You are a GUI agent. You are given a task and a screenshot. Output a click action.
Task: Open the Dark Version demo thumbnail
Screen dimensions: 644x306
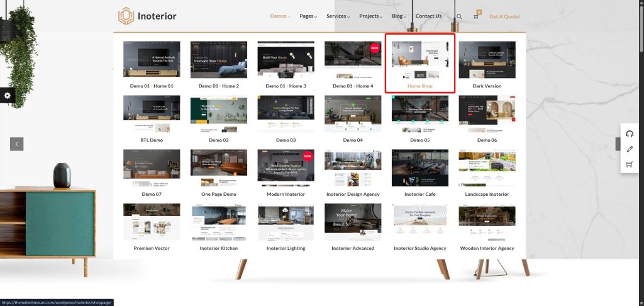[x=487, y=60]
